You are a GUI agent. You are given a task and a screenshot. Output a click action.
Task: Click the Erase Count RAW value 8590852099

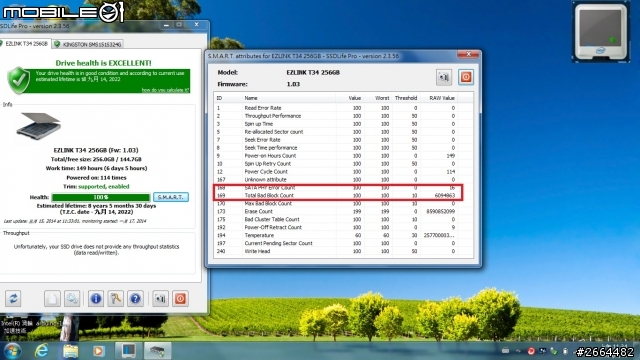click(x=440, y=211)
